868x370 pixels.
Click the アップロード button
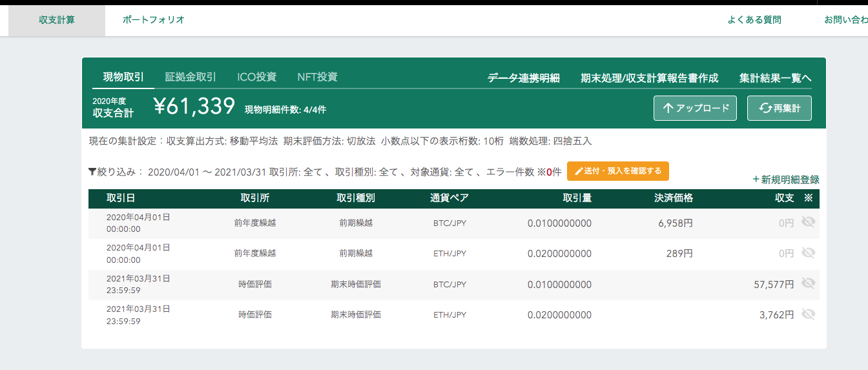pyautogui.click(x=695, y=108)
